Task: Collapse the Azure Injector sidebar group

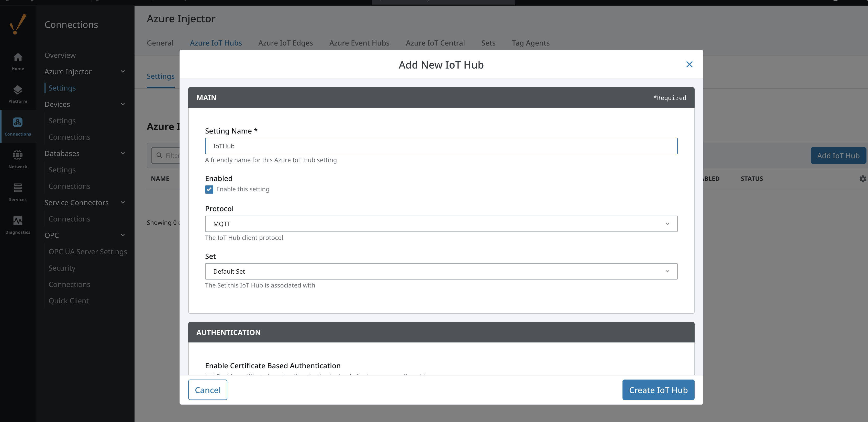Action: pos(123,71)
